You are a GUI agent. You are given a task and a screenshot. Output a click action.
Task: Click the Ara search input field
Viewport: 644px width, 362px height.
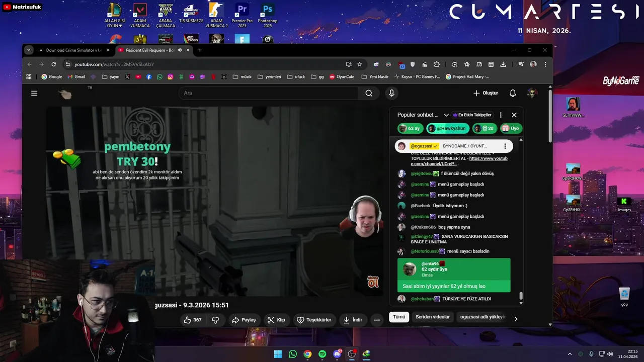pyautogui.click(x=268, y=93)
